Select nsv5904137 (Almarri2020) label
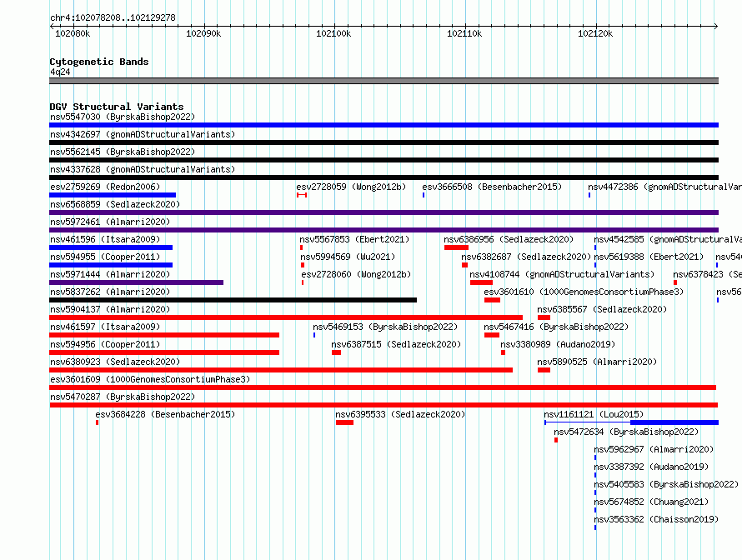This screenshot has width=742, height=560. [x=110, y=309]
